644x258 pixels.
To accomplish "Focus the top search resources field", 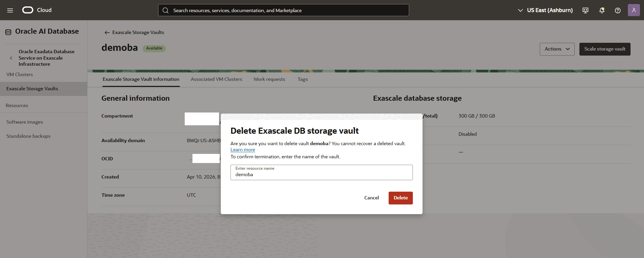I will click(284, 10).
